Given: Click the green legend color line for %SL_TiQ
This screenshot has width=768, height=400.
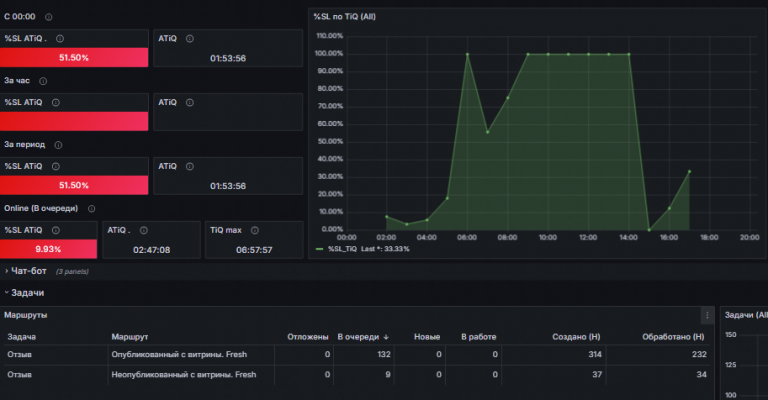Looking at the screenshot, I should point(319,249).
